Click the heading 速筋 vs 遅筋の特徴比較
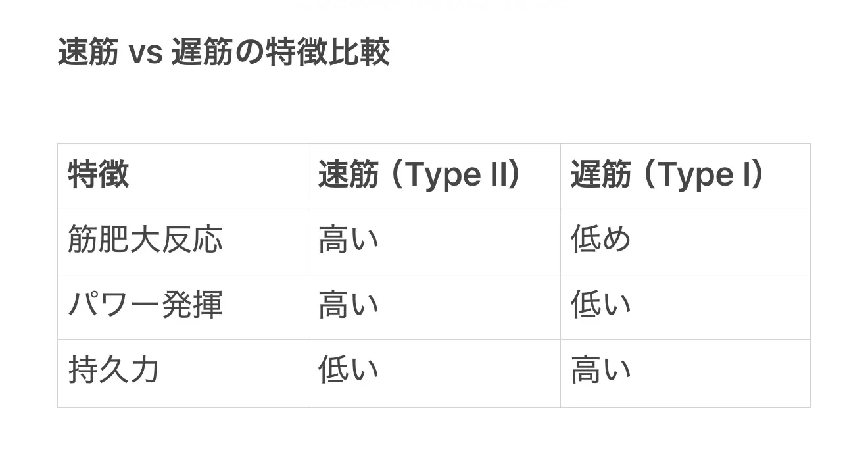Image resolution: width=868 pixels, height=460 pixels. point(224,53)
